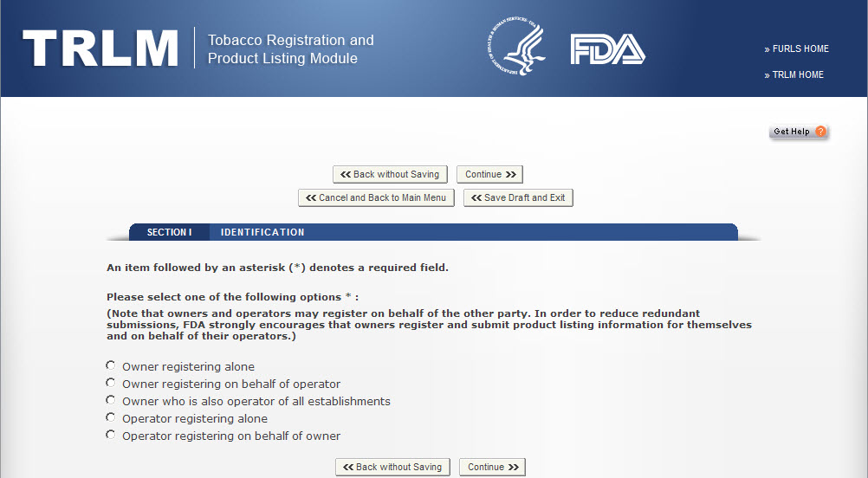Go to TRLM HOME link
The height and width of the screenshot is (478, 868).
[798, 75]
